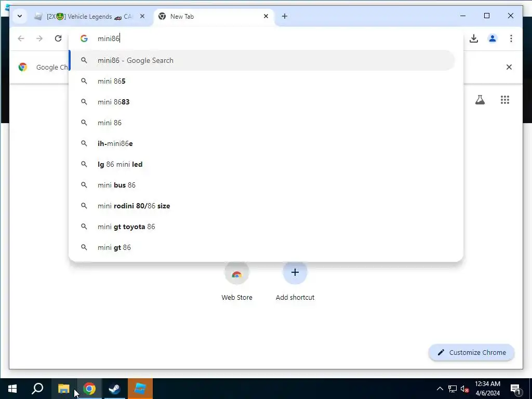
Task: Click the muted volume tray icon
Action: [x=464, y=389]
